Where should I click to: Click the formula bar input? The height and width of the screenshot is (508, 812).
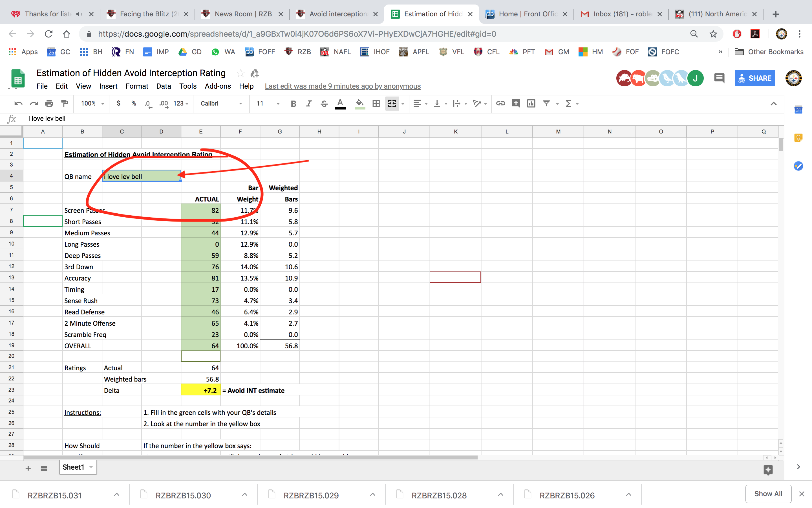(403, 119)
